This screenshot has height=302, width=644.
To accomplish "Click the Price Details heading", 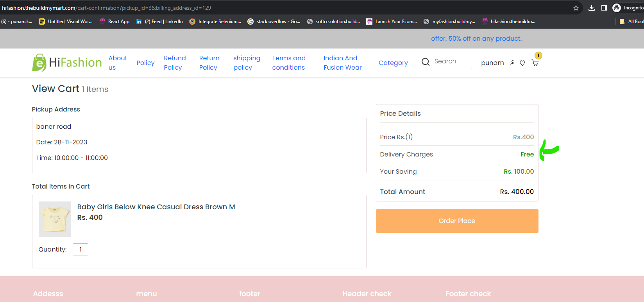I will pyautogui.click(x=400, y=113).
